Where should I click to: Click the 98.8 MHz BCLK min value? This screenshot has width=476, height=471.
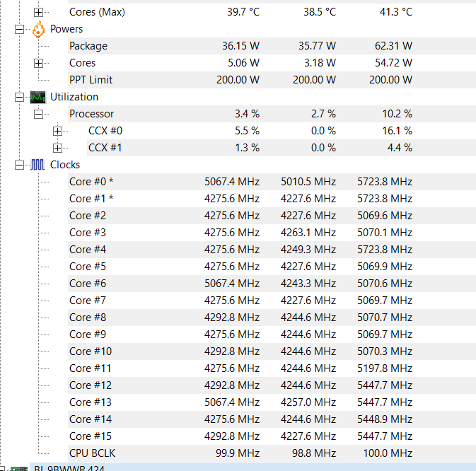click(314, 454)
